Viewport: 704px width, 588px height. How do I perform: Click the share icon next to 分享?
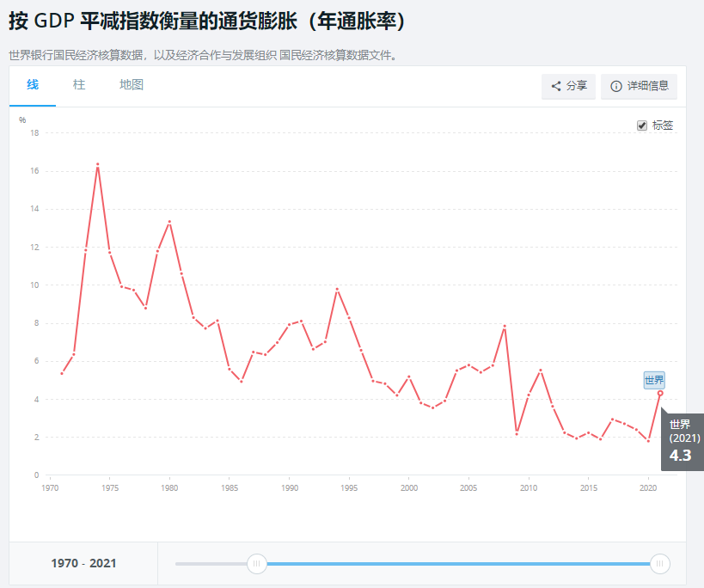click(556, 86)
